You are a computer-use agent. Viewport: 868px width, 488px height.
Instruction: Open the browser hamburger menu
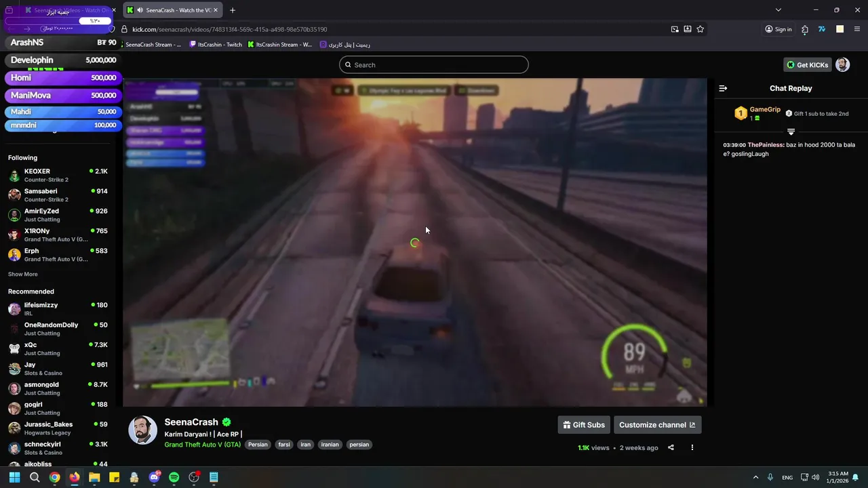click(x=857, y=29)
